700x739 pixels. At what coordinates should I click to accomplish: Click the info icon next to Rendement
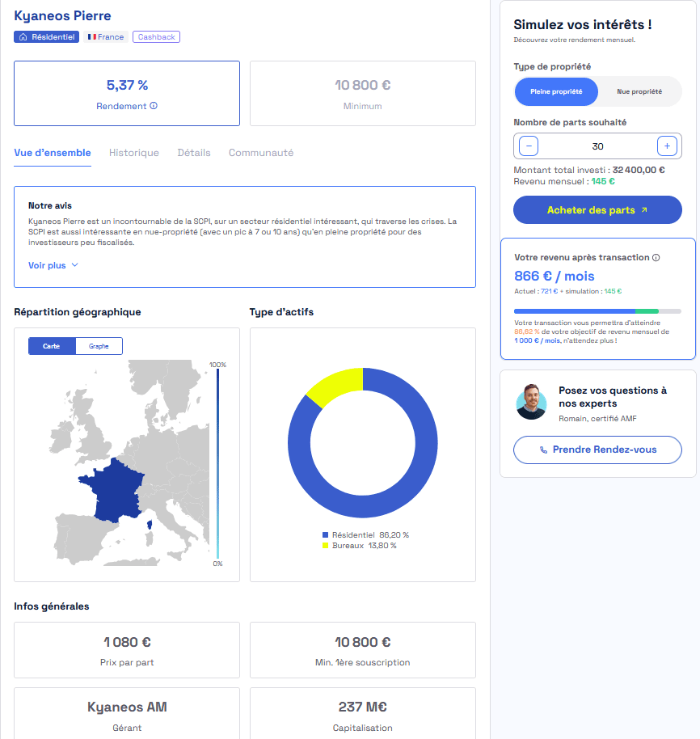(154, 106)
